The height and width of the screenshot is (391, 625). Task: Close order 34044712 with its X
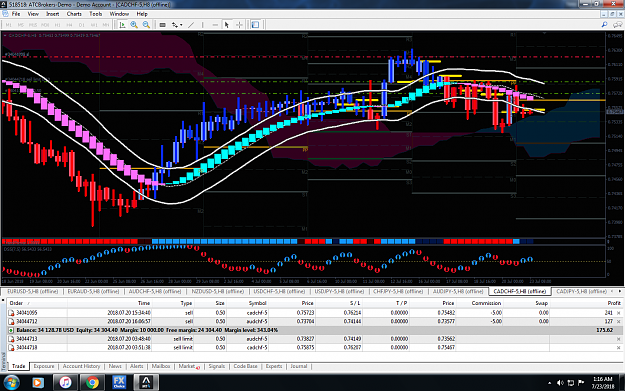(619, 321)
